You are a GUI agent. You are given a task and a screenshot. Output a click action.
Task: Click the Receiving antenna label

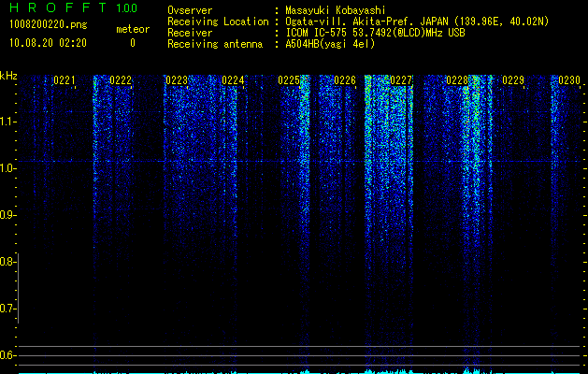215,44
